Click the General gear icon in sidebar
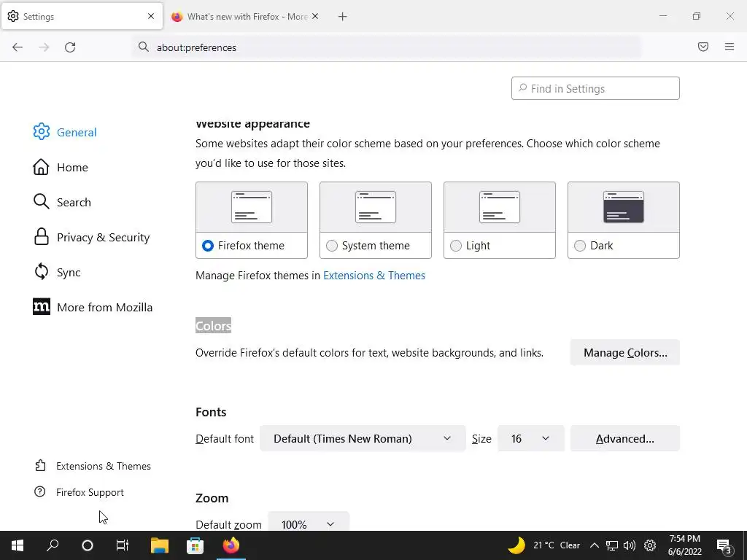Viewport: 747px width, 560px height. tap(42, 132)
